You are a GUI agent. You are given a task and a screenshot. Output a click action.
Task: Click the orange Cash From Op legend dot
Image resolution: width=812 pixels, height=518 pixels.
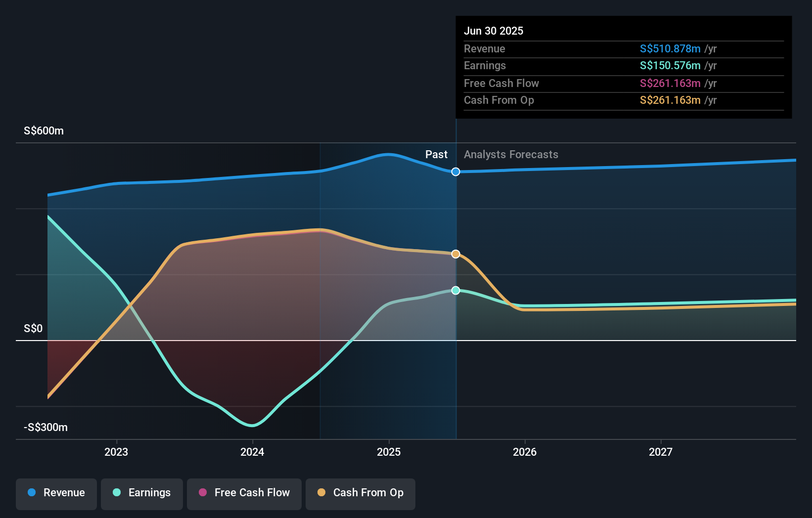[x=322, y=493]
